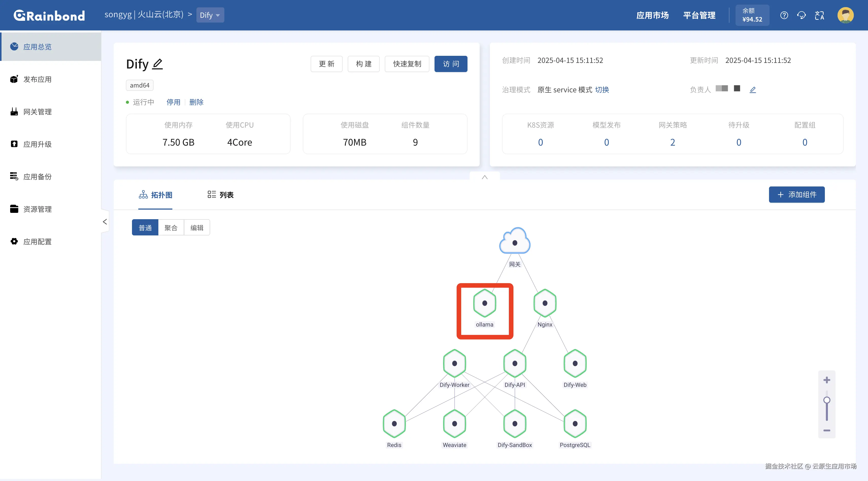Click the pencil icon next to Dify title

click(x=157, y=64)
